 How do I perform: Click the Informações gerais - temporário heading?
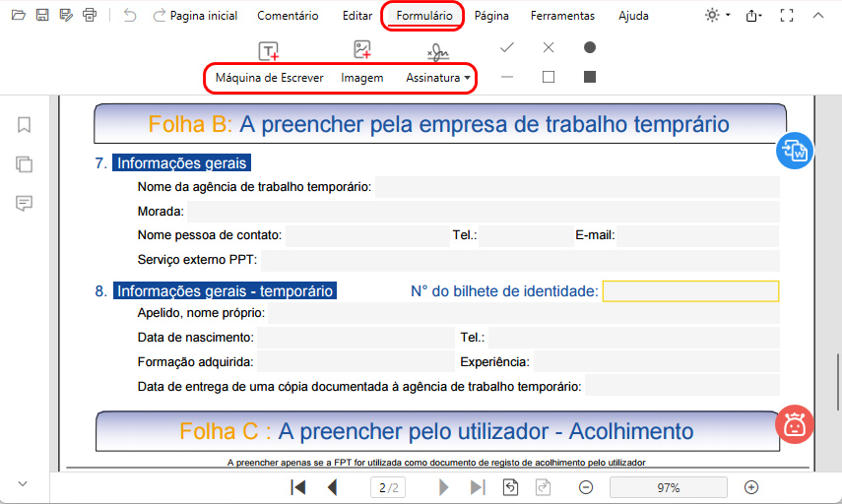click(x=225, y=291)
